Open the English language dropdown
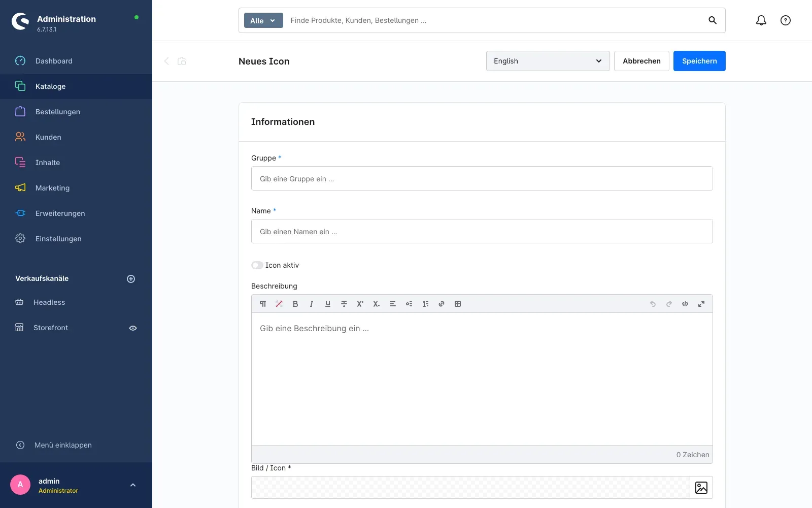Viewport: 812px width, 508px height. [x=548, y=61]
